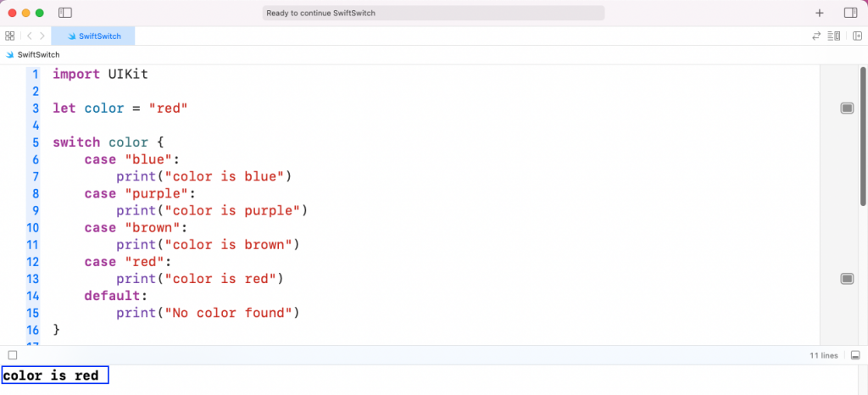Click the SwiftSwitch breadcrumb in jump bar

pos(33,55)
